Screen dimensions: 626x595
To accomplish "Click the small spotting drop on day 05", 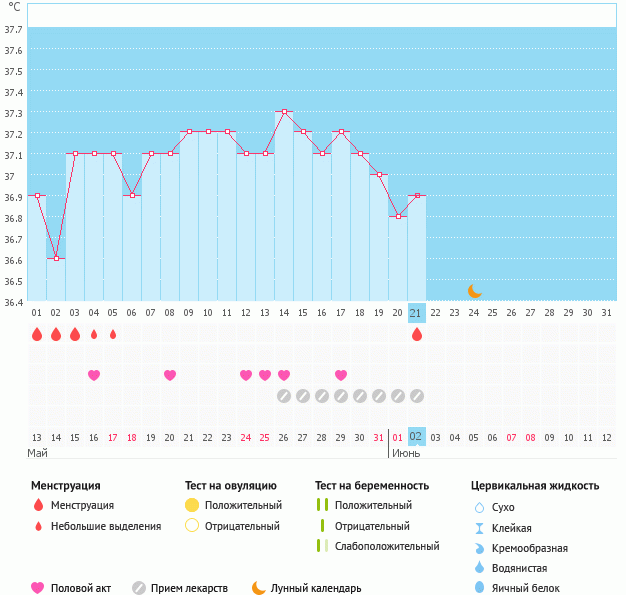I will coord(113,334).
